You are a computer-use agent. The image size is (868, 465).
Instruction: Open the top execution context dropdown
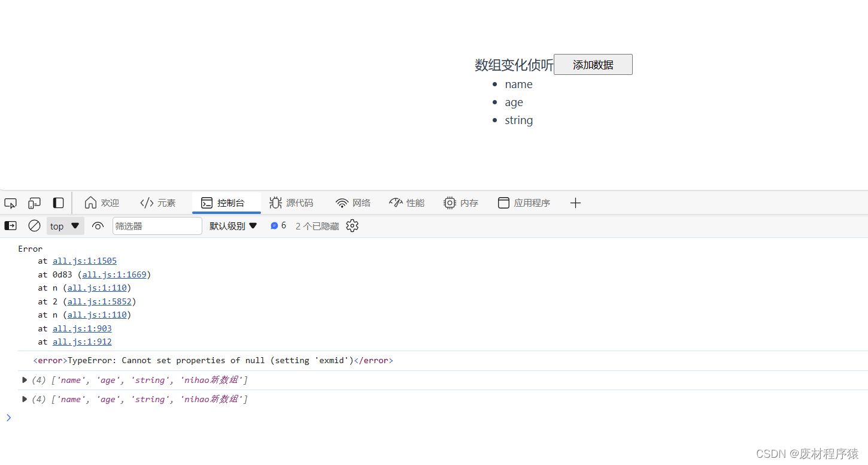pos(65,226)
